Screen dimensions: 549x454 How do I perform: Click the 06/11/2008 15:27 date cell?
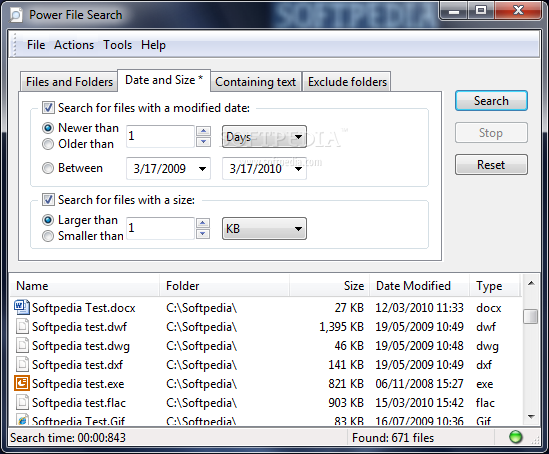pos(419,384)
